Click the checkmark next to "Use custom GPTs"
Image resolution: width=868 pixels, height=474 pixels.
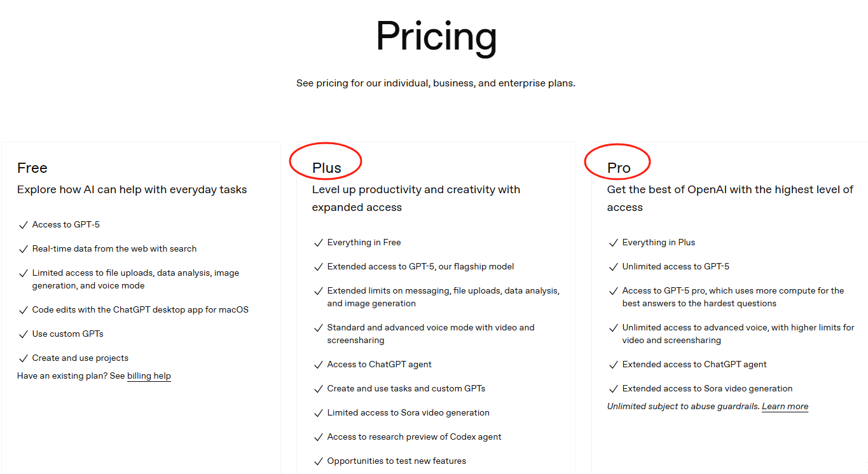pyautogui.click(x=23, y=334)
